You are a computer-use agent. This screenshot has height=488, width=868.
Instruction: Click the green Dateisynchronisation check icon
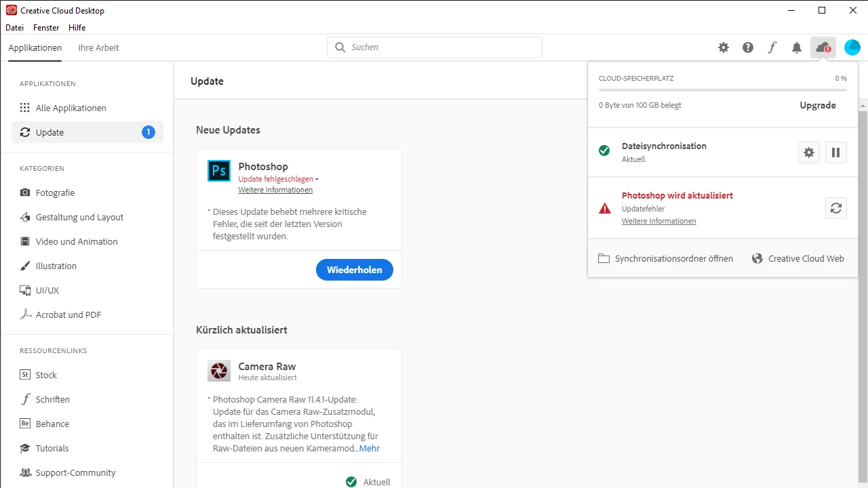(604, 150)
